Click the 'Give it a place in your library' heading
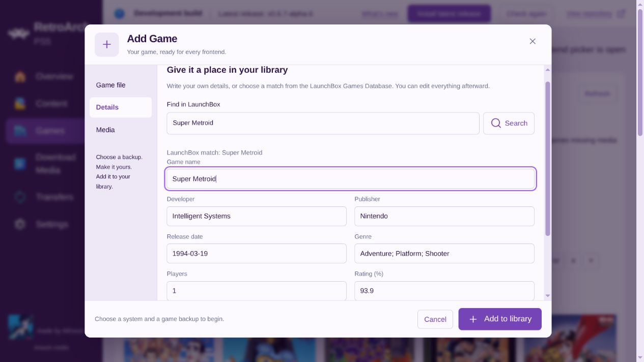 pyautogui.click(x=227, y=70)
